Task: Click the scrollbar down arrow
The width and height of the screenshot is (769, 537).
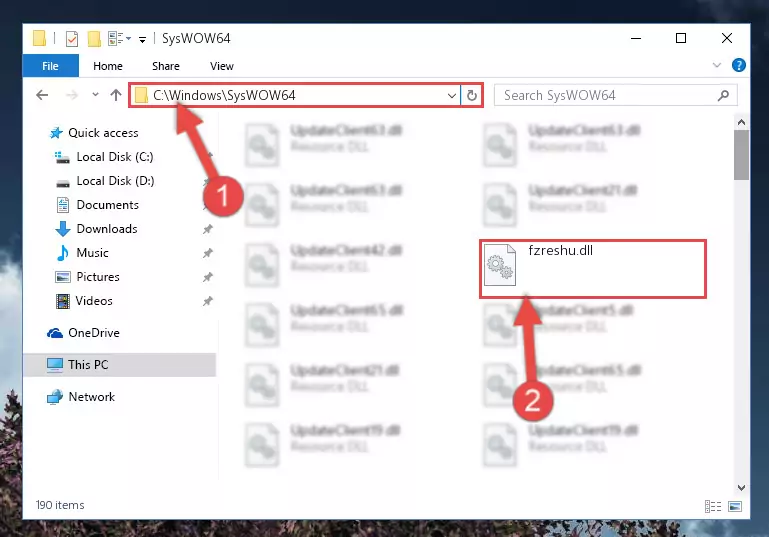Action: point(741,487)
